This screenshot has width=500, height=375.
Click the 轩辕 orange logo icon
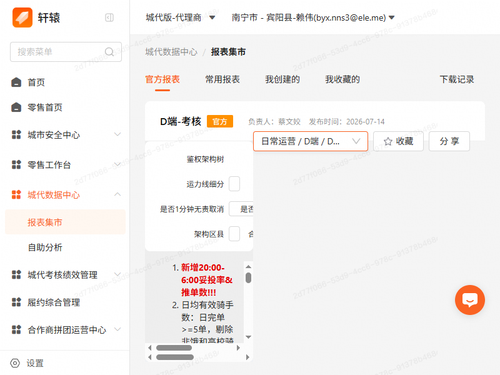pos(22,17)
